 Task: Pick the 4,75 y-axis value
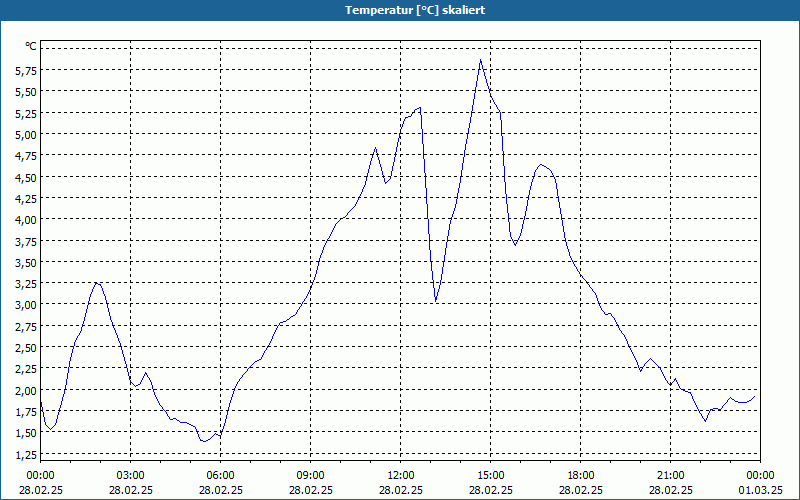pyautogui.click(x=26, y=156)
